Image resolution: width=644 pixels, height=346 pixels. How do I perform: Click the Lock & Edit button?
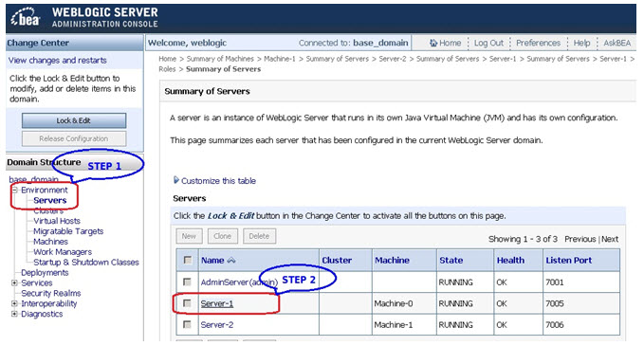click(x=74, y=120)
